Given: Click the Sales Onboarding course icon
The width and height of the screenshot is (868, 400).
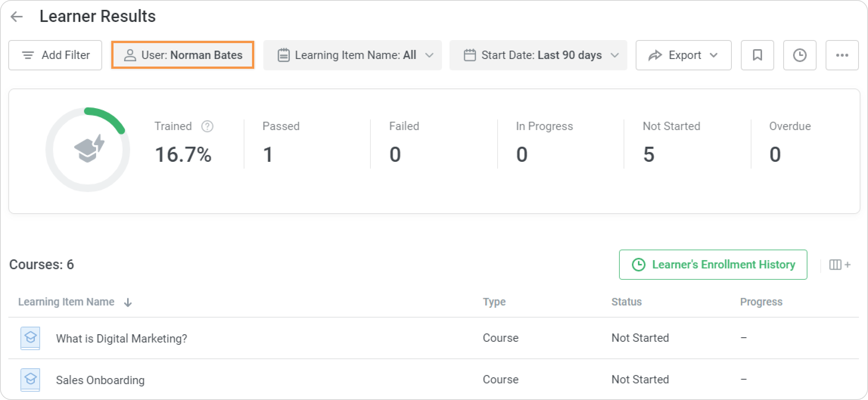Looking at the screenshot, I should pos(30,379).
